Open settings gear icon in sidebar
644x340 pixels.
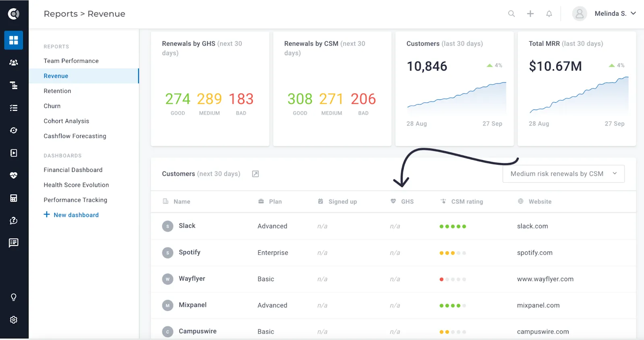click(14, 320)
